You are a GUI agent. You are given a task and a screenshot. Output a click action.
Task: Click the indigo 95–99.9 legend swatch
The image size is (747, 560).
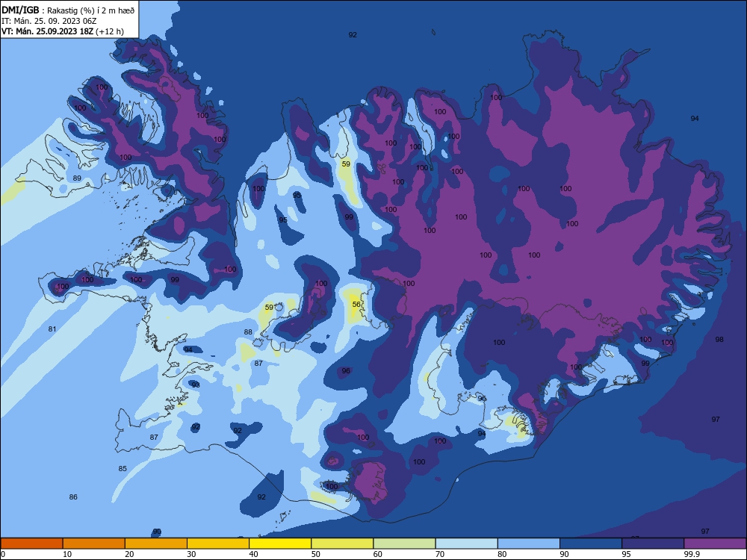click(653, 544)
